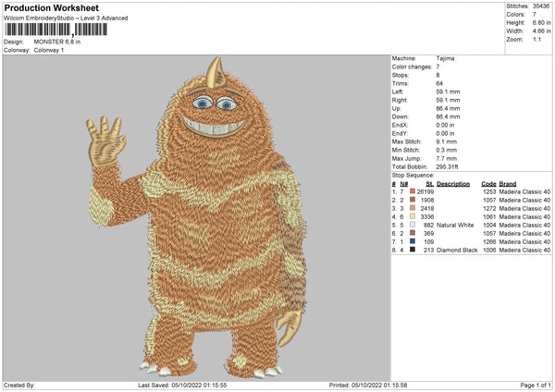Viewport: 555px width, 392px height.
Task: Click the stitch count 26199 in row 1
Action: (x=425, y=191)
